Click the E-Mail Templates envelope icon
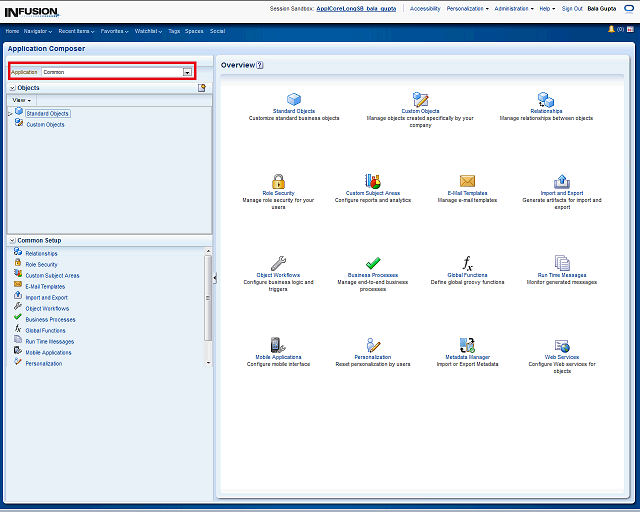640x512 pixels. tap(467, 181)
